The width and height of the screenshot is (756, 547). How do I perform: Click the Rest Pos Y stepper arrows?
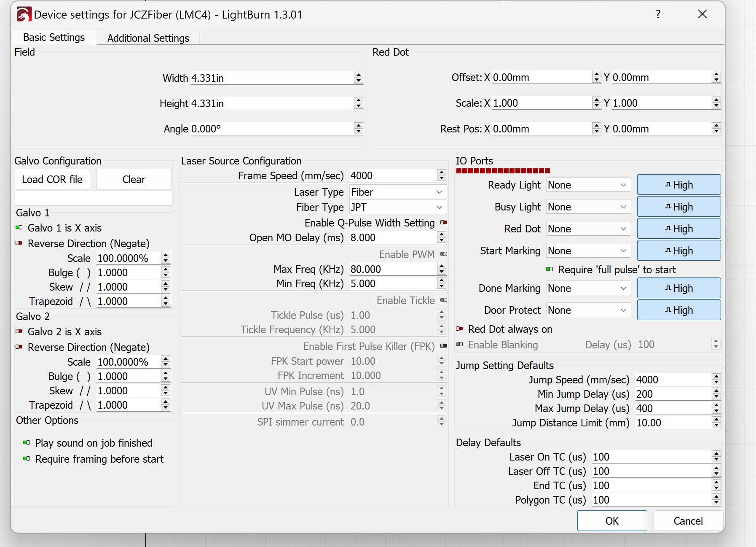pyautogui.click(x=716, y=129)
